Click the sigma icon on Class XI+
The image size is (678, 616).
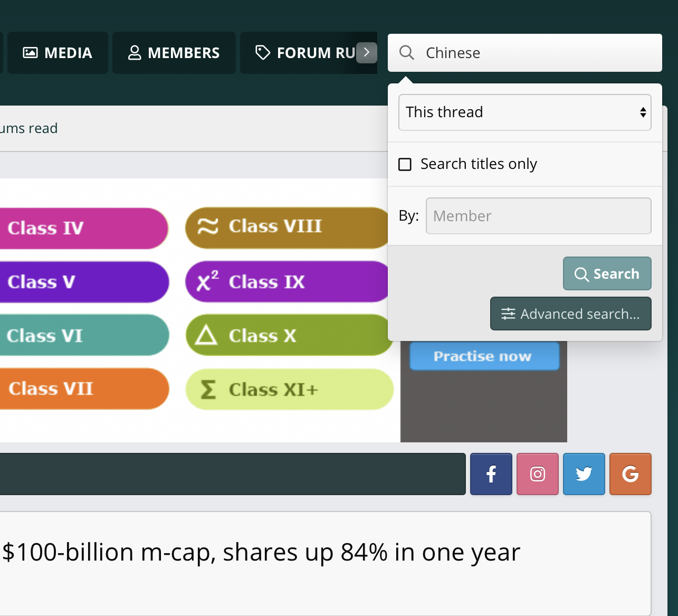pos(208,390)
